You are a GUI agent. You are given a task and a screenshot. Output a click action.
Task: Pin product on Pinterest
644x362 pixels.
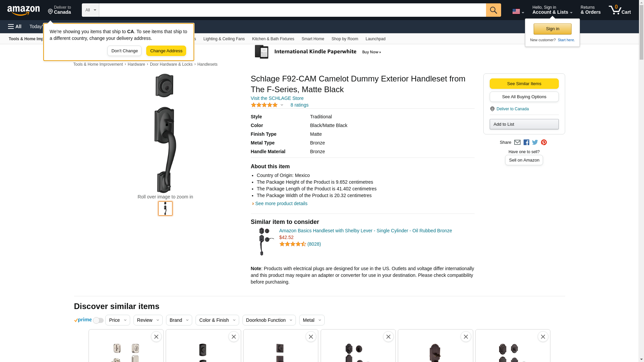[544, 142]
